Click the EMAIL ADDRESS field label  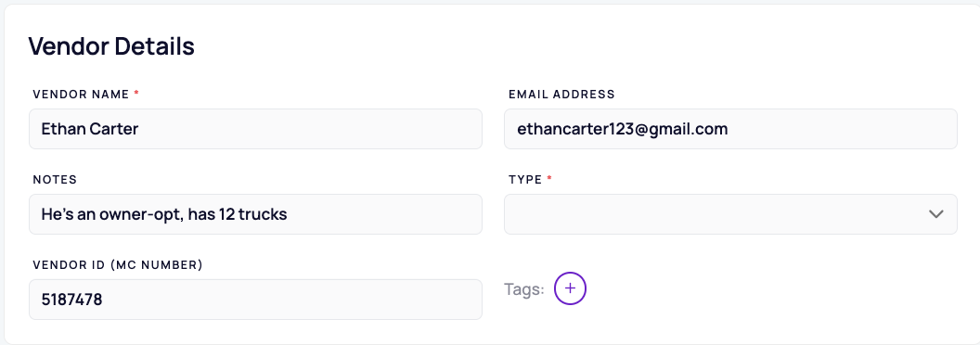tap(561, 95)
